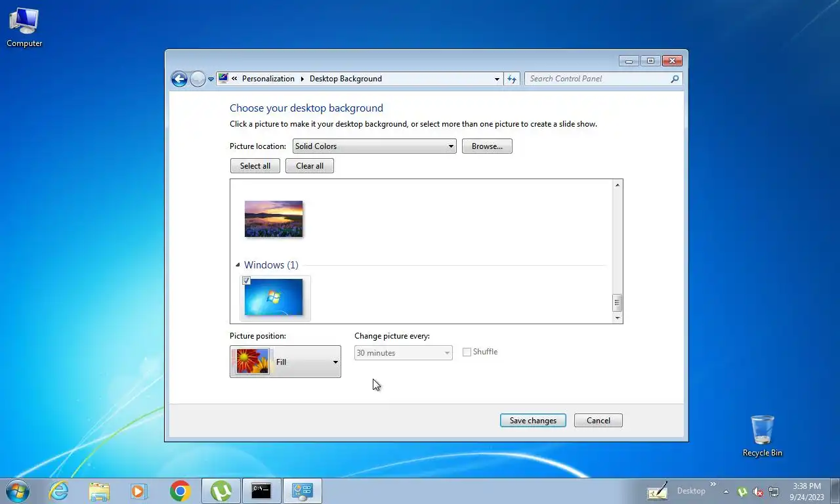Viewport: 840px width, 504px height.
Task: Click the Control Panel taskbar button
Action: [x=303, y=491]
